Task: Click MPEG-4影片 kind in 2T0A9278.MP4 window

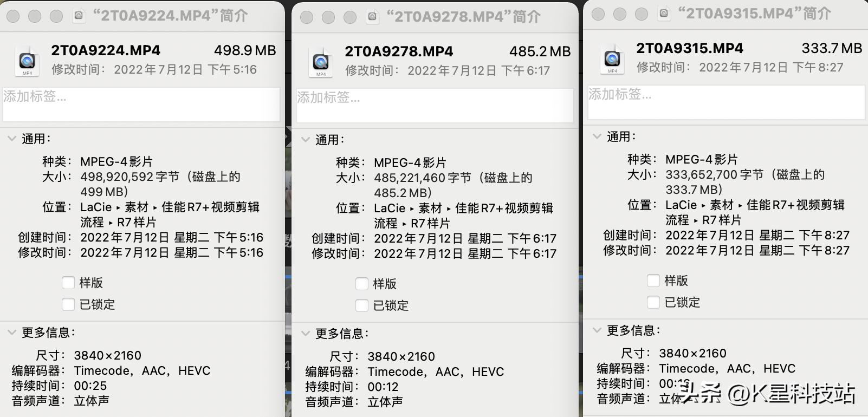Action: pos(410,163)
